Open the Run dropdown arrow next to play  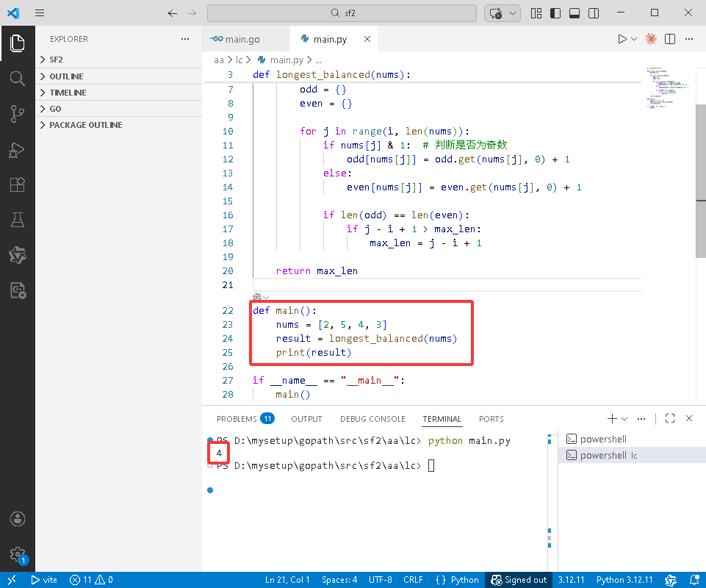click(634, 39)
